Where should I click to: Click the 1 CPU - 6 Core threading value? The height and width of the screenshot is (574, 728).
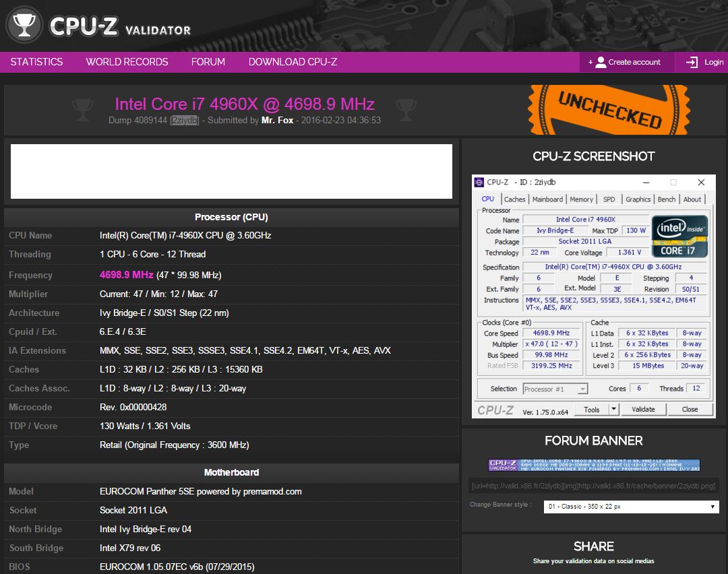pos(153,254)
